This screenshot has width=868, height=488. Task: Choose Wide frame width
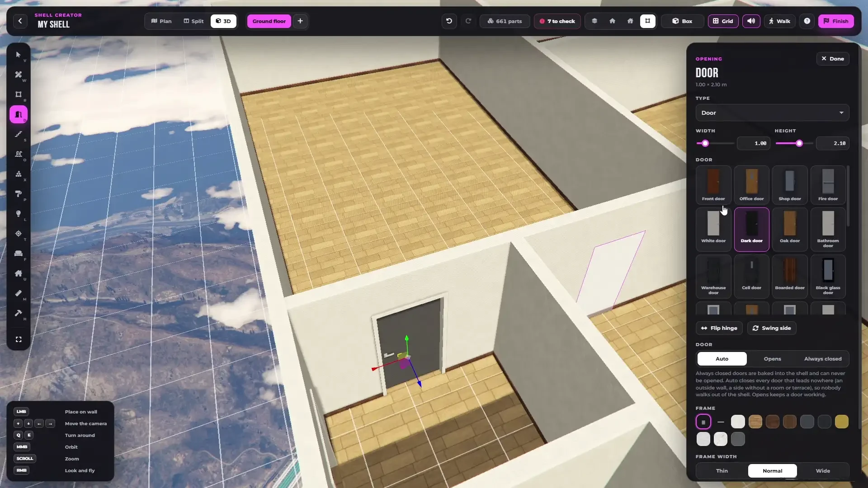[x=823, y=471]
